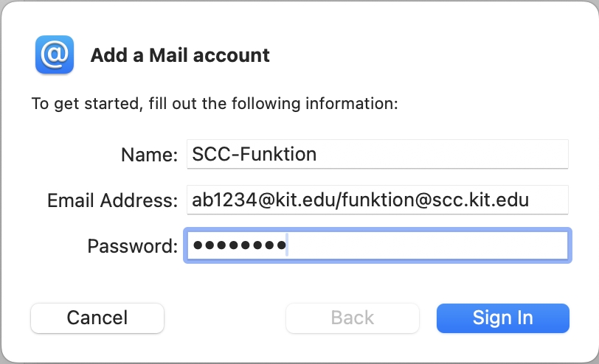Click the "Add a Mail account" heading
The height and width of the screenshot is (364, 599).
[x=180, y=55]
